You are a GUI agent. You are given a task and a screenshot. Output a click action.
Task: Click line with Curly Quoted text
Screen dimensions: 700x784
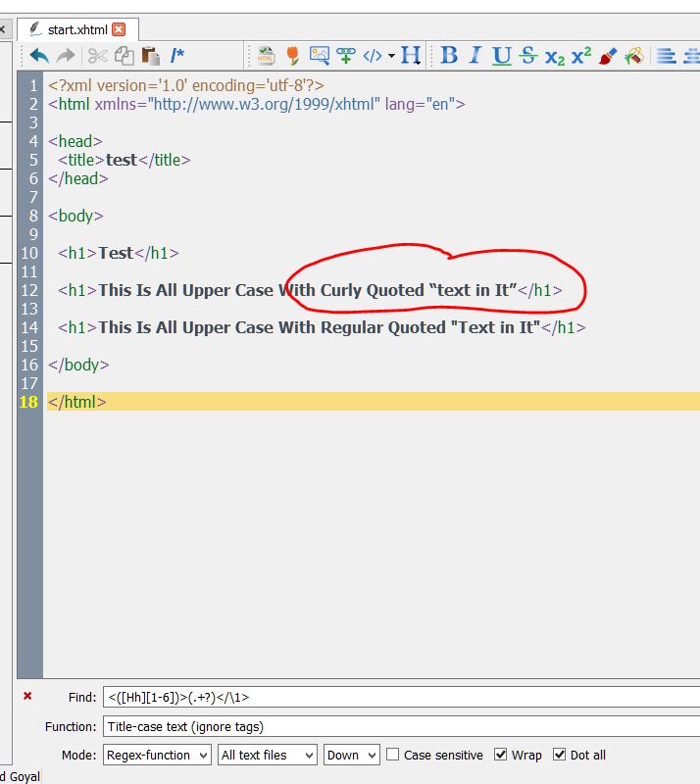310,290
